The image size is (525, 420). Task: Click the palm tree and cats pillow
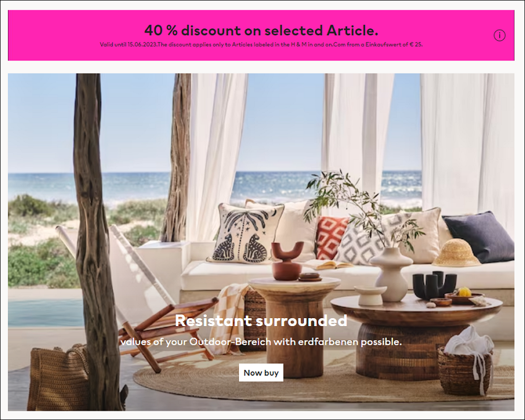click(x=245, y=233)
